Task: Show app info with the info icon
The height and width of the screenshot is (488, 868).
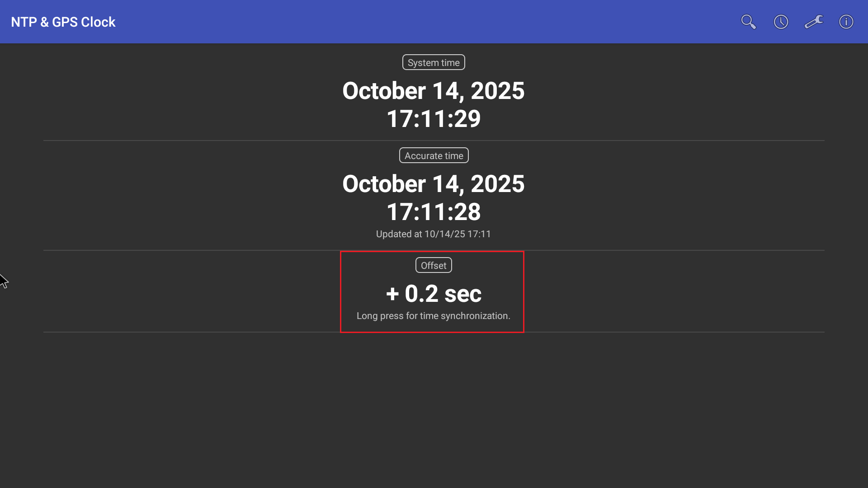Action: [x=846, y=22]
